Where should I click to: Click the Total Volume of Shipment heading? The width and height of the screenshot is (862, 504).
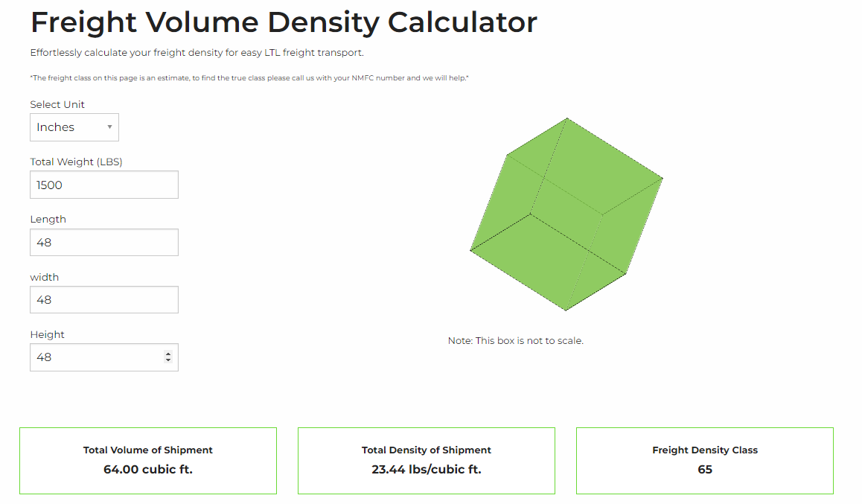[148, 450]
